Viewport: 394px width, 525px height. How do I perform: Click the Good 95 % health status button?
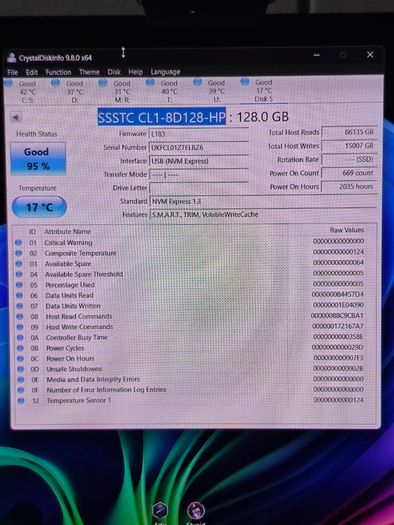[38, 159]
